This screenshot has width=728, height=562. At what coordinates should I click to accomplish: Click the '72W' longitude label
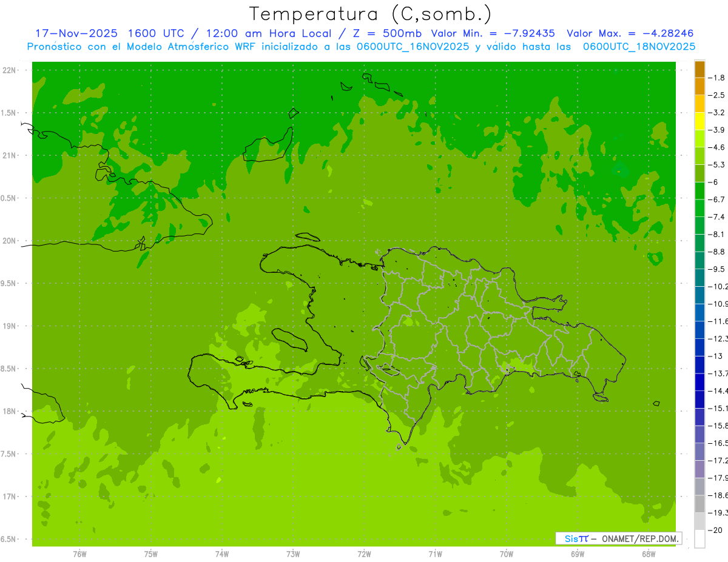click(x=364, y=554)
